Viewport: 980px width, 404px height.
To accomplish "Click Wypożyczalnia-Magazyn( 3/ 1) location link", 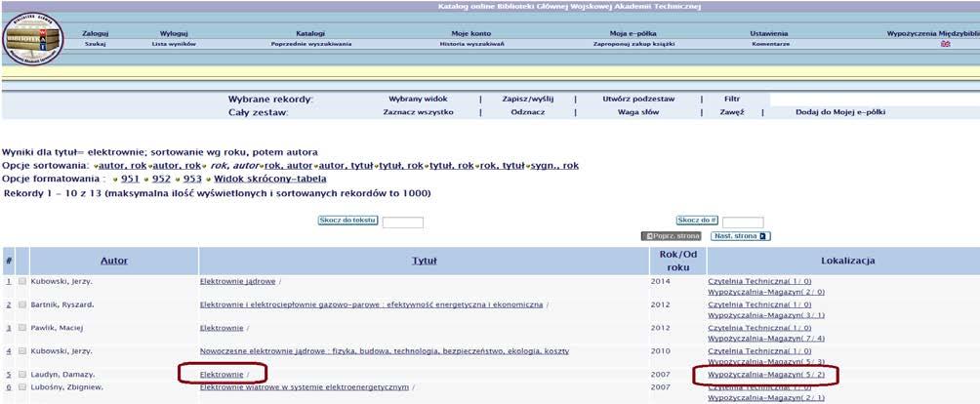I will [x=766, y=315].
